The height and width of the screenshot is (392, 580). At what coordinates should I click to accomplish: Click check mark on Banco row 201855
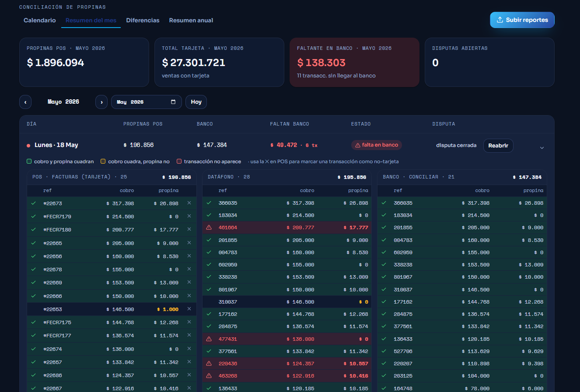click(384, 227)
